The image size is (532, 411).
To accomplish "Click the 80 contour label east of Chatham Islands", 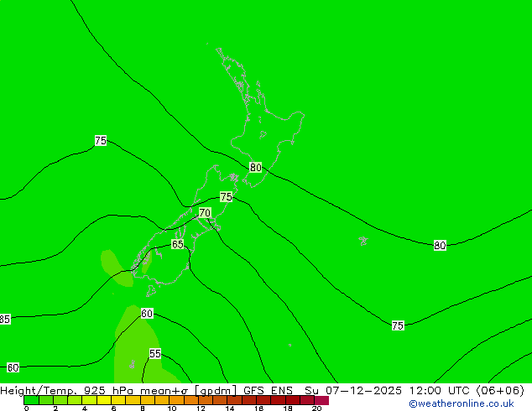I will click(x=440, y=245).
